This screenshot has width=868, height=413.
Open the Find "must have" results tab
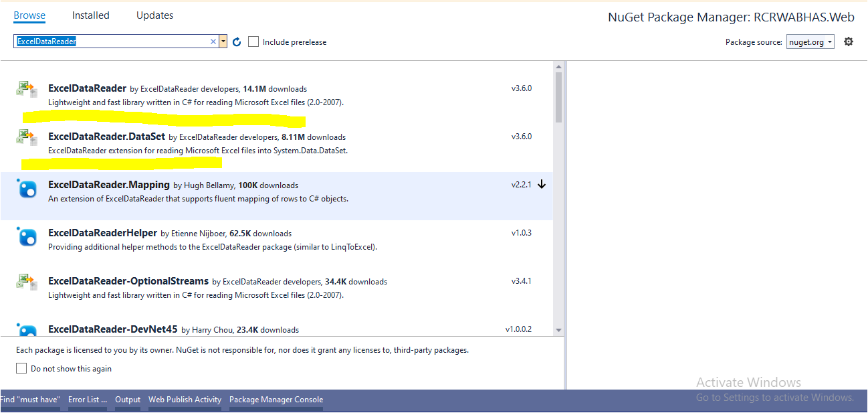pyautogui.click(x=30, y=400)
